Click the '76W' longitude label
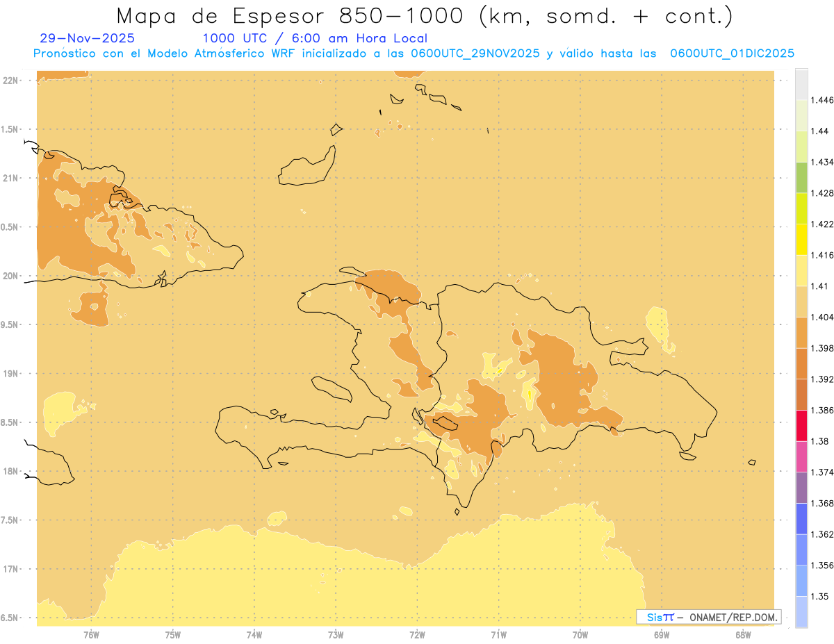The height and width of the screenshot is (644, 834). coord(91,635)
